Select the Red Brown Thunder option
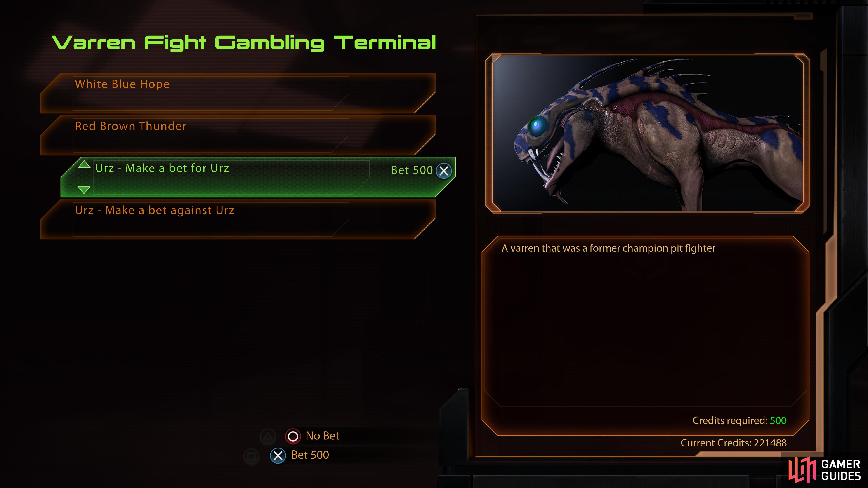Screen dimensions: 868x488 pos(238,135)
